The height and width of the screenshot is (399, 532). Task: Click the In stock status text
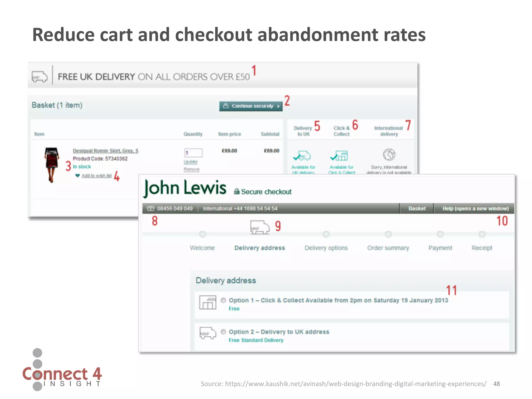click(82, 167)
